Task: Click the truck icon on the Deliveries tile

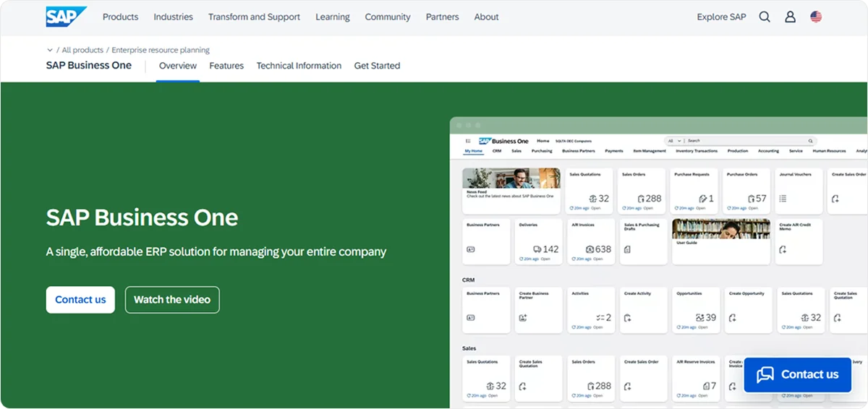Action: pos(537,249)
